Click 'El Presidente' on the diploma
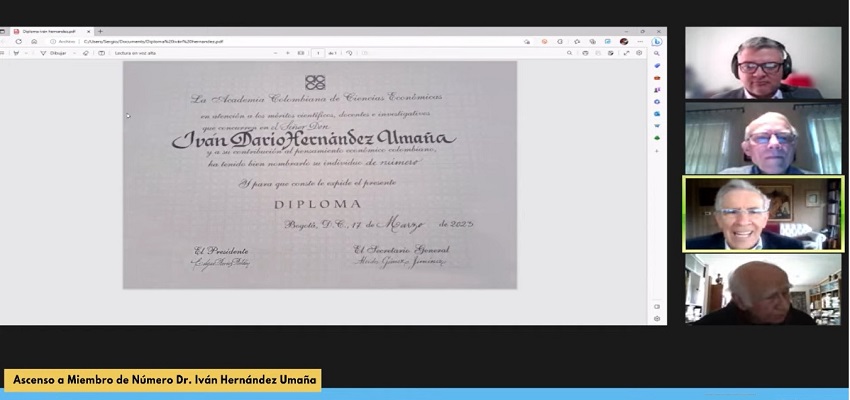Image resolution: width=850 pixels, height=400 pixels. [x=221, y=251]
